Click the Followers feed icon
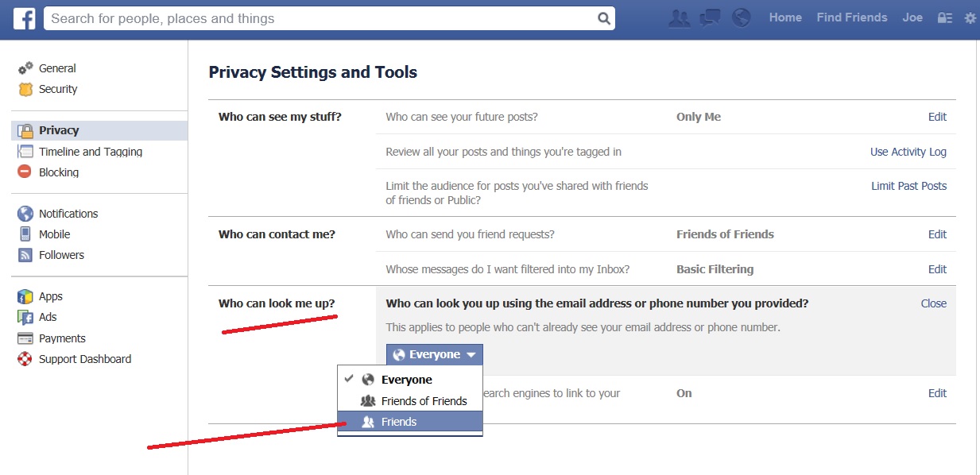This screenshot has height=475, width=980. click(x=25, y=255)
